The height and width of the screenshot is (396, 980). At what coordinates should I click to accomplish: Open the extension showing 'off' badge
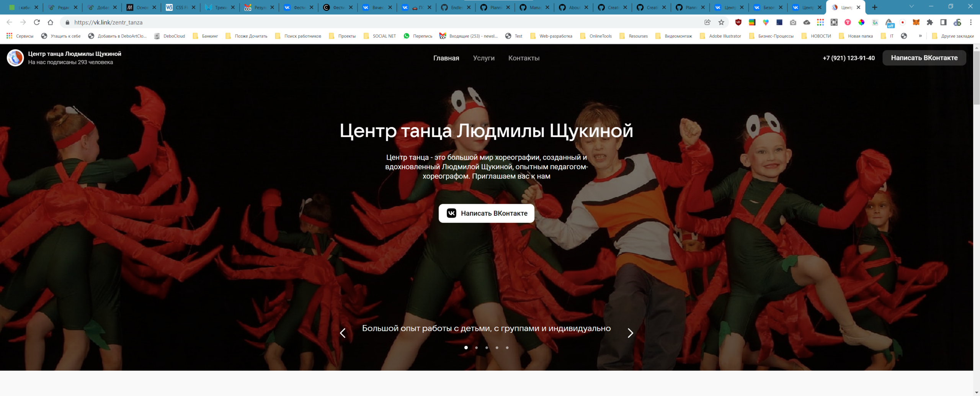point(889,23)
